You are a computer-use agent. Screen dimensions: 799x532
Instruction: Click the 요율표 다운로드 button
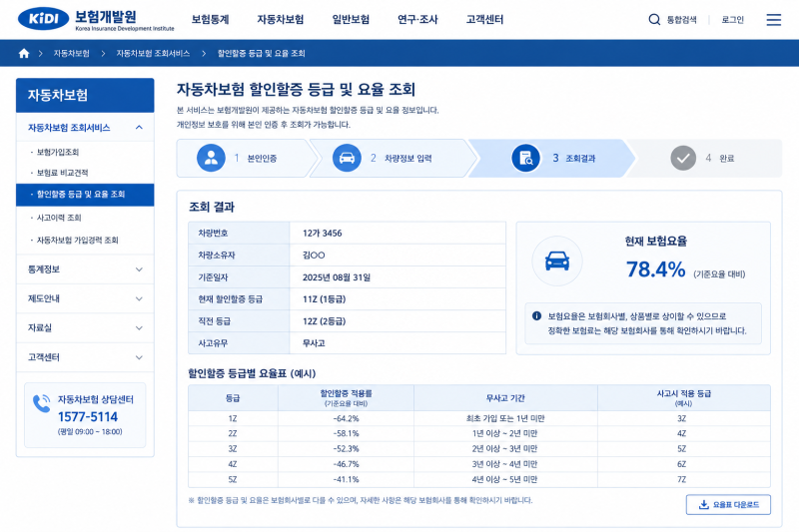coord(728,504)
